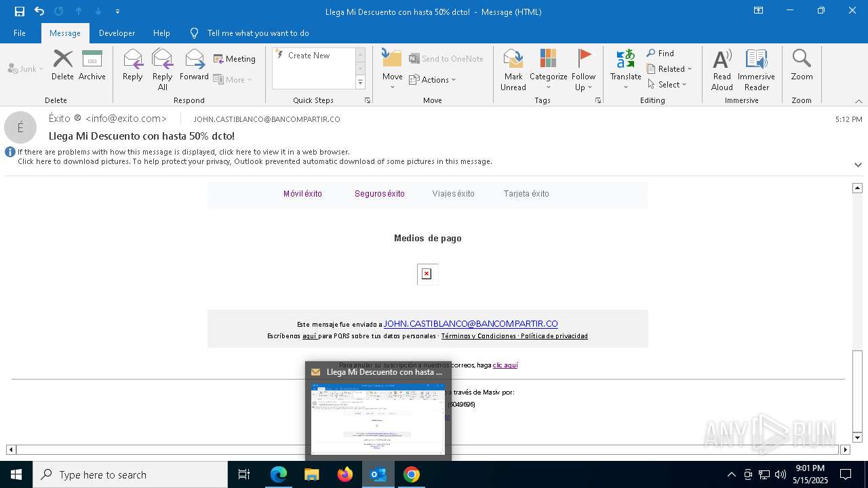This screenshot has height=488, width=868.
Task: Set a Follow Up flag
Action: 583,69
